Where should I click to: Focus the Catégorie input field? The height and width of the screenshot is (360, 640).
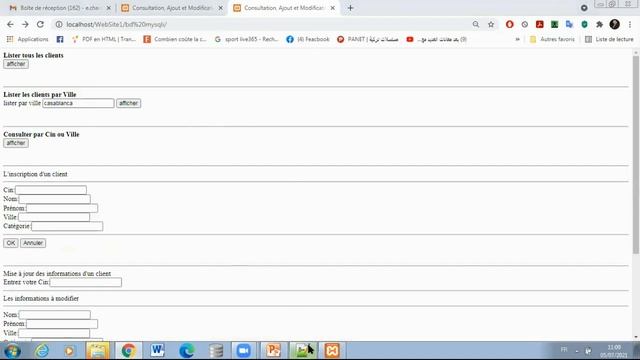[67, 226]
